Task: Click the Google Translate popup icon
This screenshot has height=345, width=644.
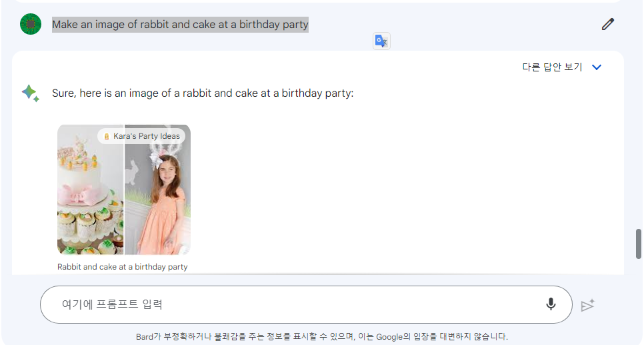Action: click(x=381, y=41)
